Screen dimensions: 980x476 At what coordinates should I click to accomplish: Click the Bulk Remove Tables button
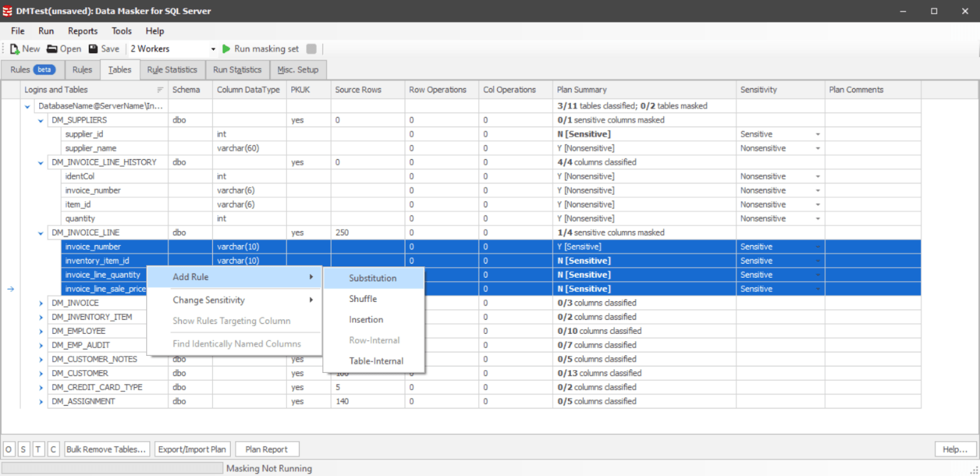(107, 448)
